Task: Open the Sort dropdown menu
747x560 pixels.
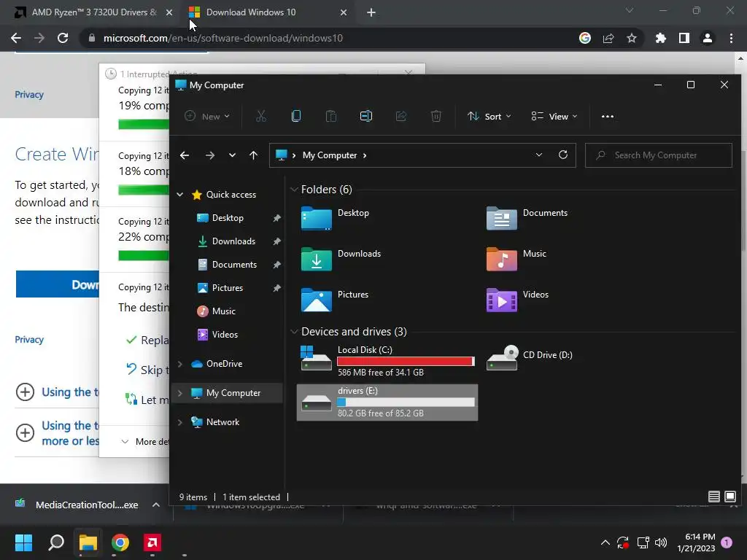Action: 489,116
